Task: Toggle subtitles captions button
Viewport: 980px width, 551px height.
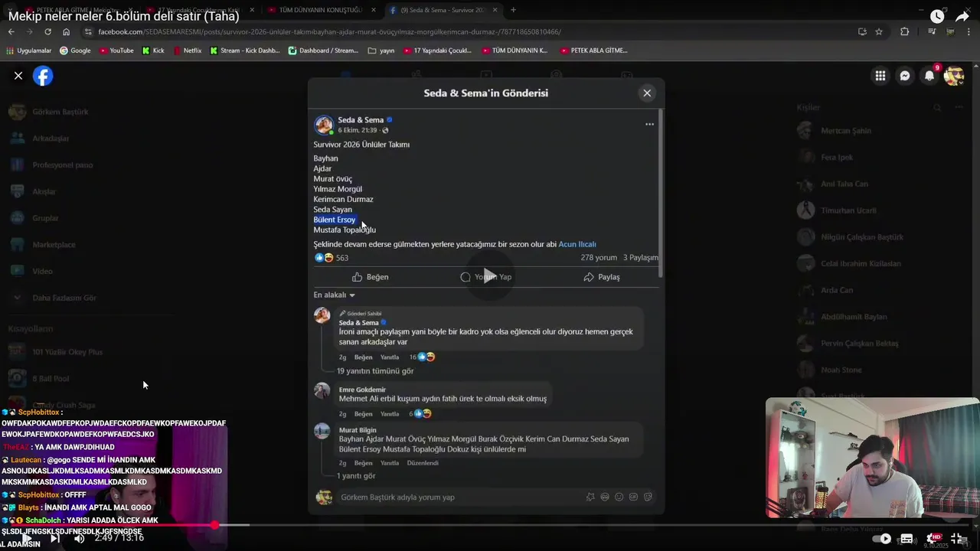Action: pos(906,539)
